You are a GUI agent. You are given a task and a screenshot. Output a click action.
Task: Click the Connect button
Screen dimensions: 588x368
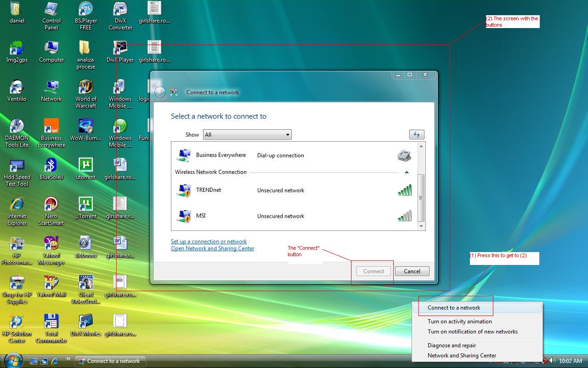point(373,271)
